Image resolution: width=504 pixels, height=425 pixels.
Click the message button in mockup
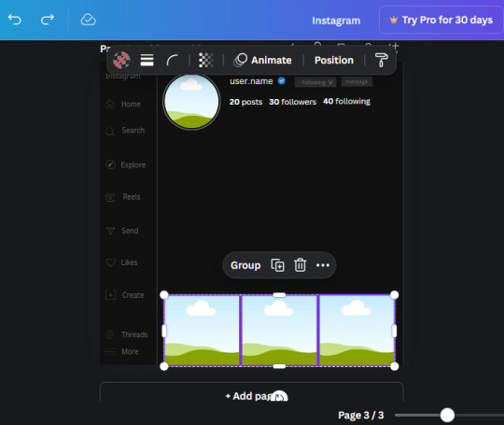click(x=357, y=81)
